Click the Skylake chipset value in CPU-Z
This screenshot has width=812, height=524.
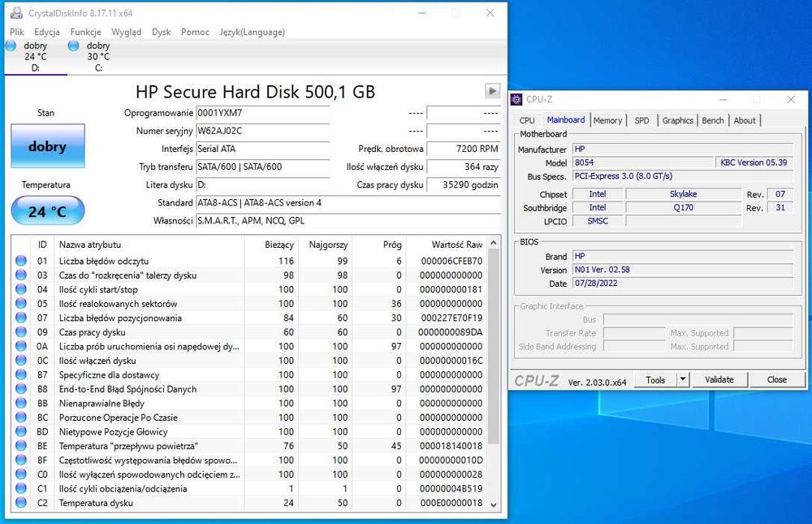(683, 194)
